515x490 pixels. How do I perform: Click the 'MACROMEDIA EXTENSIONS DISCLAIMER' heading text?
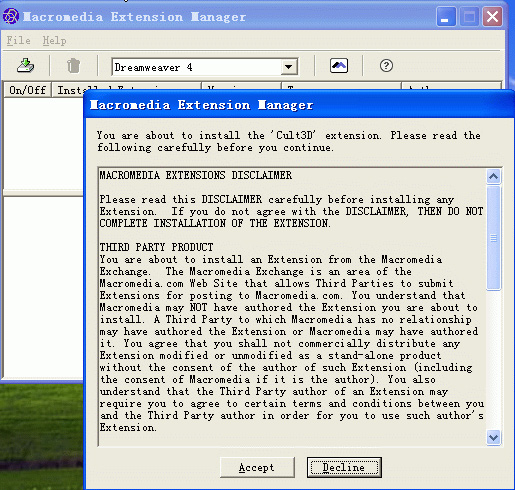(196, 175)
